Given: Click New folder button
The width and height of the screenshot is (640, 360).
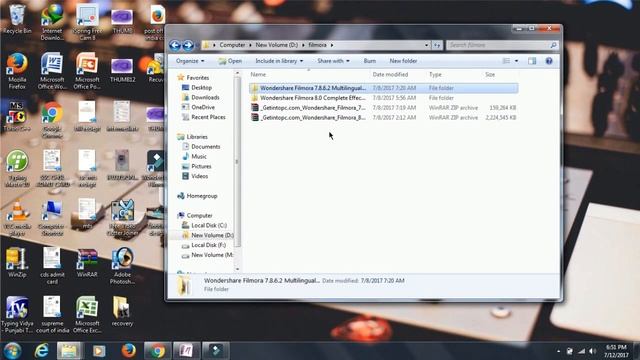Looking at the screenshot, I should (403, 61).
